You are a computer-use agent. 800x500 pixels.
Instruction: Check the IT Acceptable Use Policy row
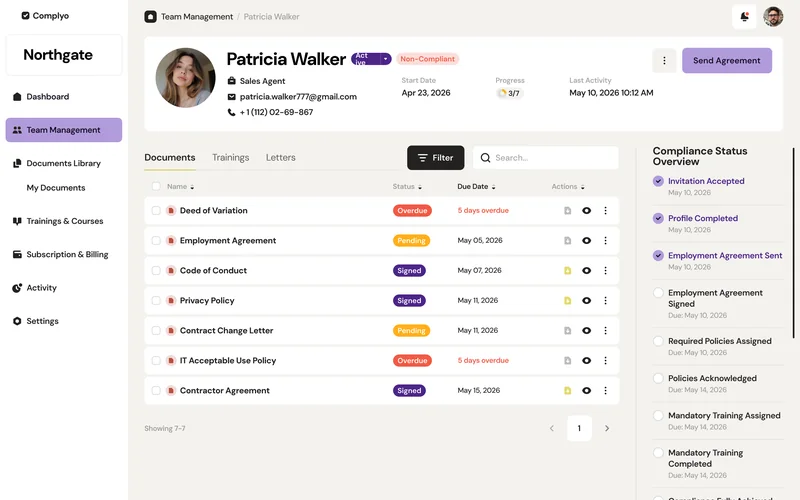(x=156, y=361)
